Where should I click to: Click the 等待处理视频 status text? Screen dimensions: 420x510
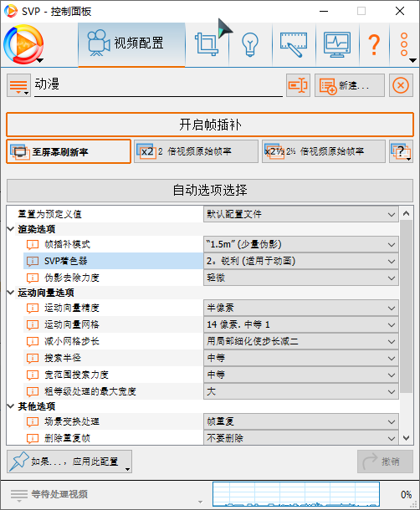click(x=59, y=494)
